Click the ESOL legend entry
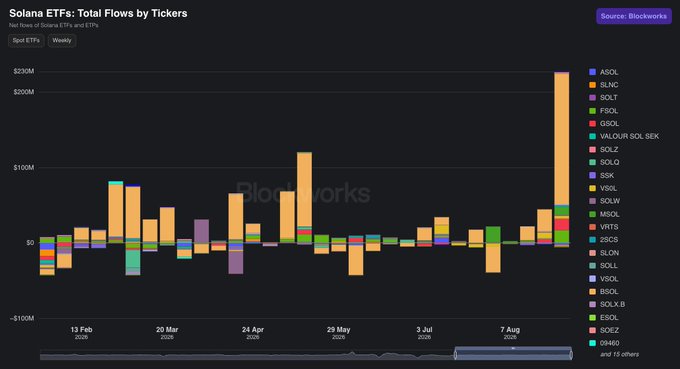This screenshot has width=680, height=369. [604, 317]
